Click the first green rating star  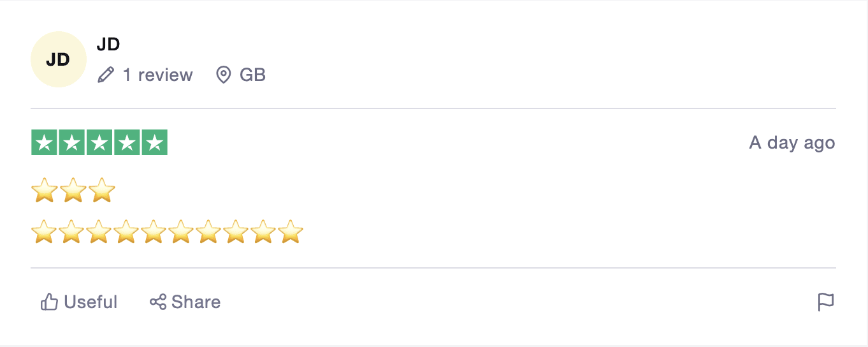[45, 142]
